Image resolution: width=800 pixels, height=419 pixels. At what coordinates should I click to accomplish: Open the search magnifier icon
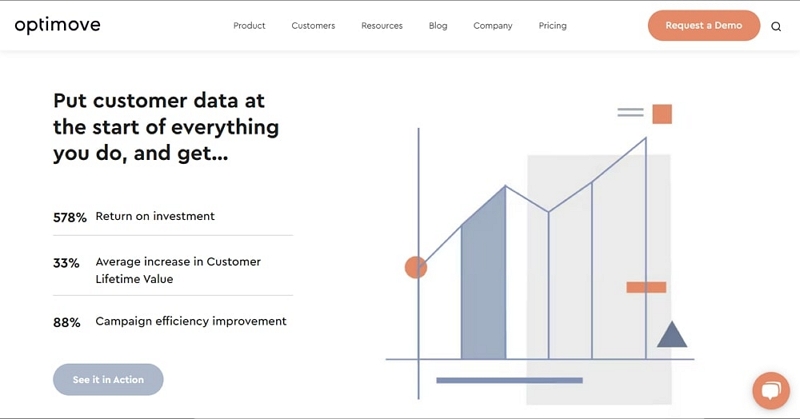[x=776, y=27]
